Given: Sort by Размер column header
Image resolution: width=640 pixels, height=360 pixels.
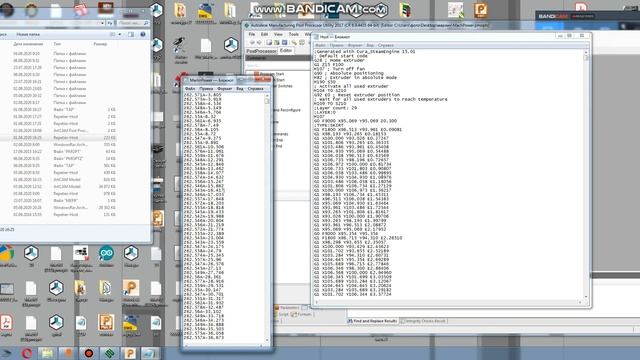Looking at the screenshot, I should pyautogui.click(x=100, y=44).
